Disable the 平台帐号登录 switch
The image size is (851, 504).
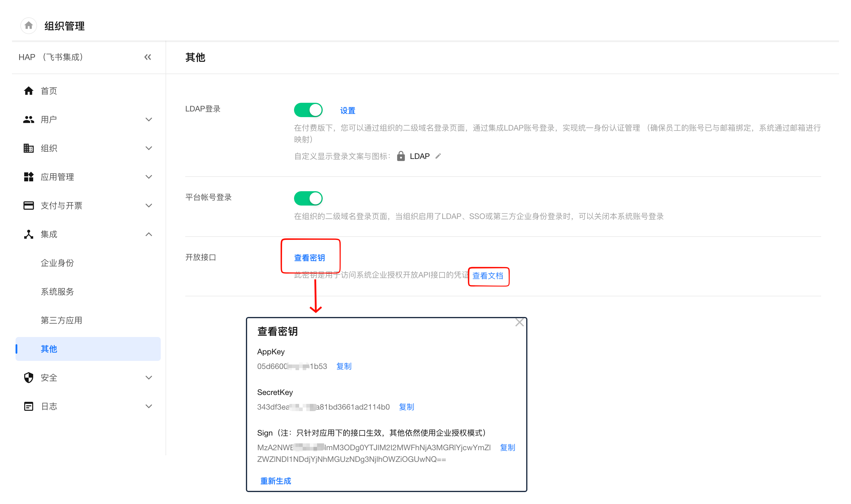308,198
